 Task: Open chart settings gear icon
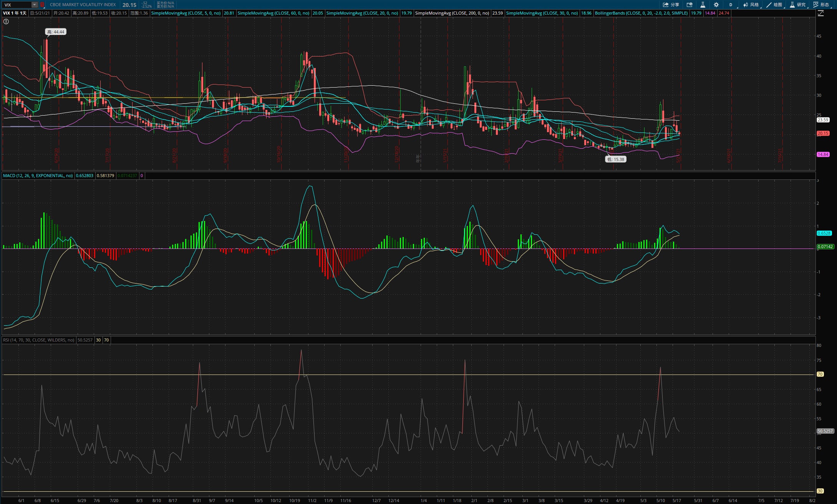click(x=716, y=5)
